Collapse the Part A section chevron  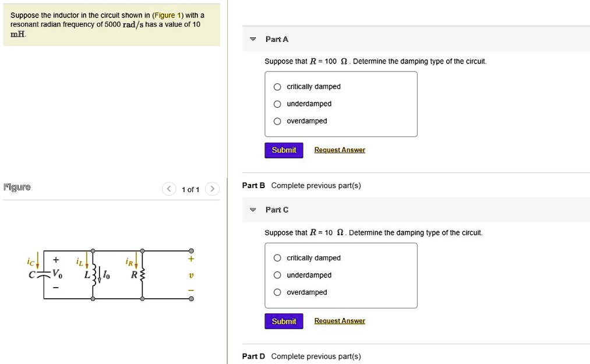[x=252, y=39]
